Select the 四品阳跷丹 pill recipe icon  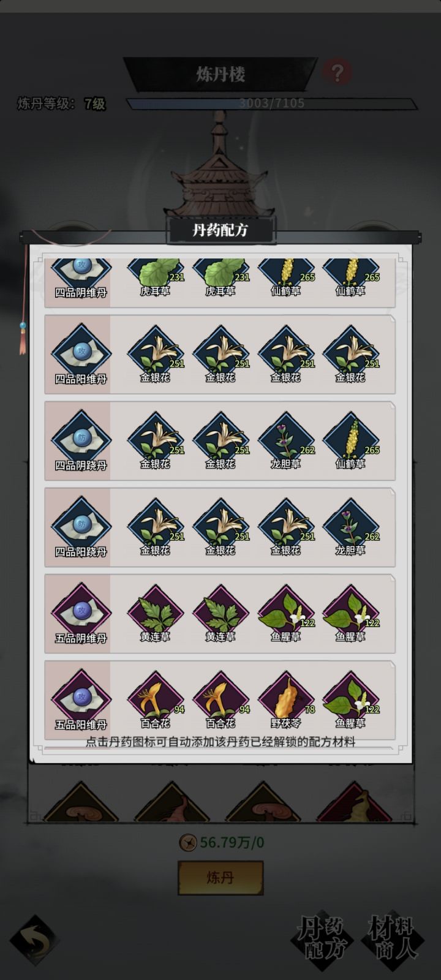click(81, 527)
